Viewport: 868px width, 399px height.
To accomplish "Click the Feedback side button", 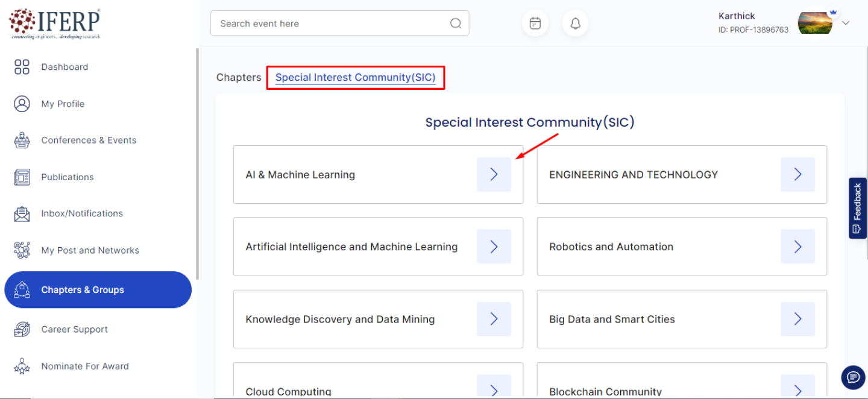I will pos(857,208).
